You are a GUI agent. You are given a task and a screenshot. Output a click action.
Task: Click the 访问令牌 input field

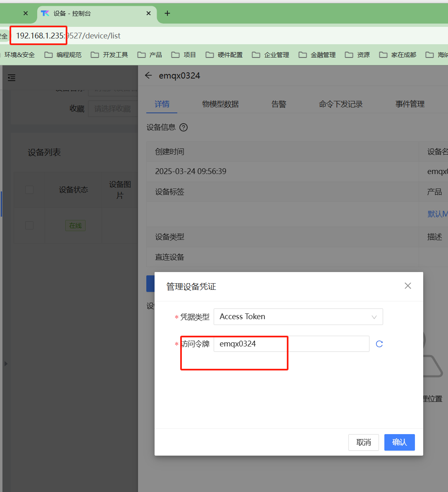point(291,344)
